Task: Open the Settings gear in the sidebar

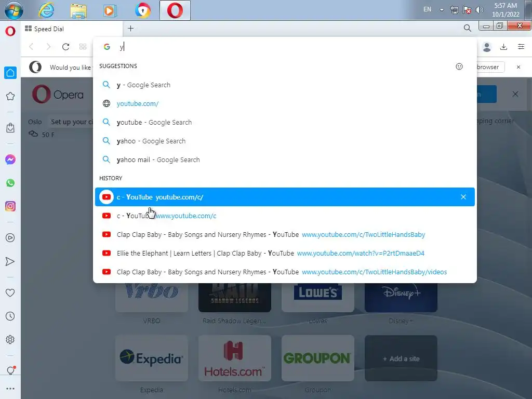Action: pyautogui.click(x=10, y=340)
